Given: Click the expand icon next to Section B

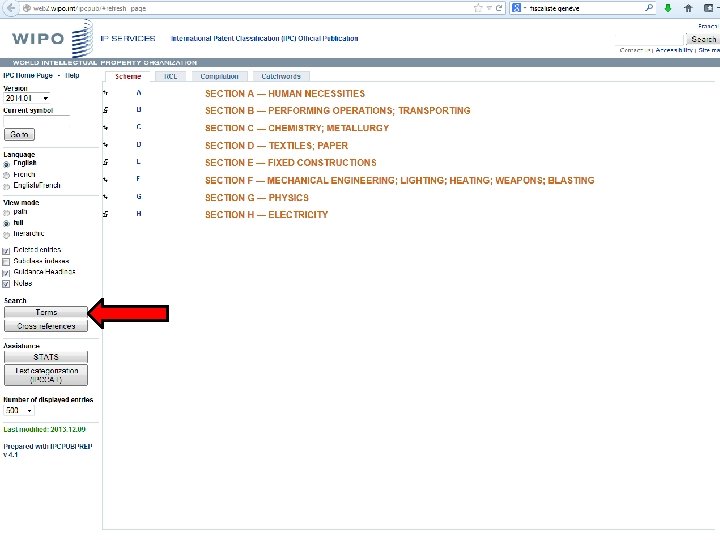Looking at the screenshot, I should 106,110.
